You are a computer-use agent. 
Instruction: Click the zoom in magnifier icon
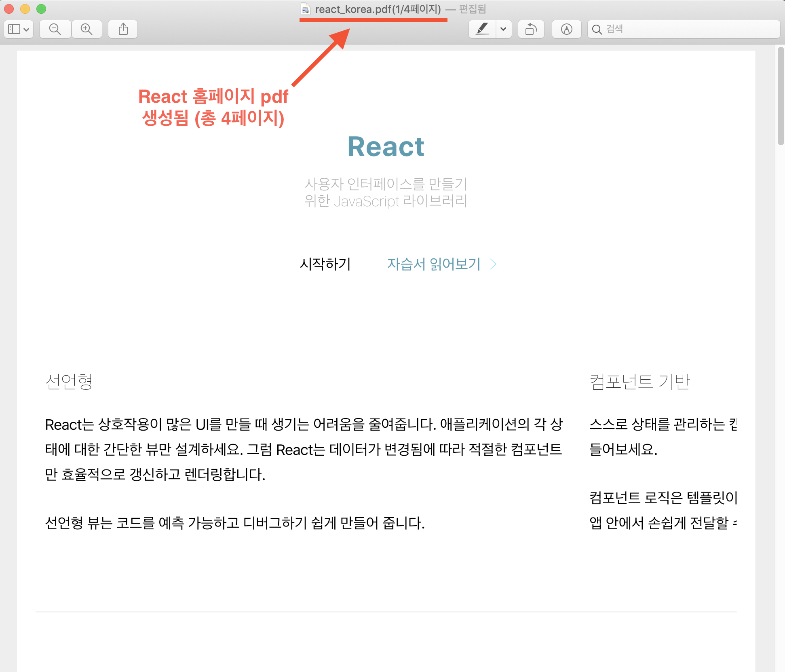[x=87, y=29]
